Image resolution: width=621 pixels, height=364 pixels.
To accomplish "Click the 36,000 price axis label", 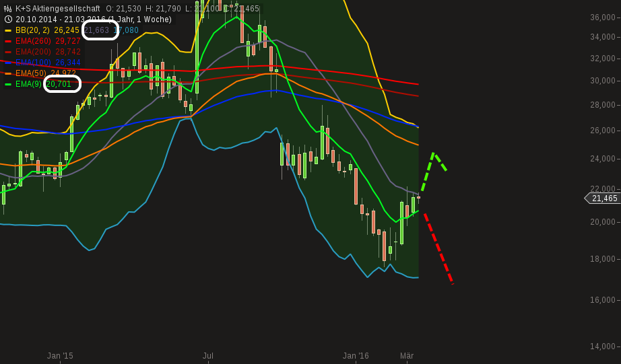I will tap(603, 17).
